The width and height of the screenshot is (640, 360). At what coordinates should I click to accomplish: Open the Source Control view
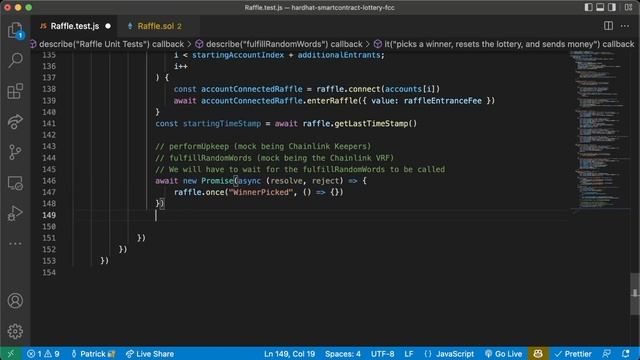point(15,152)
